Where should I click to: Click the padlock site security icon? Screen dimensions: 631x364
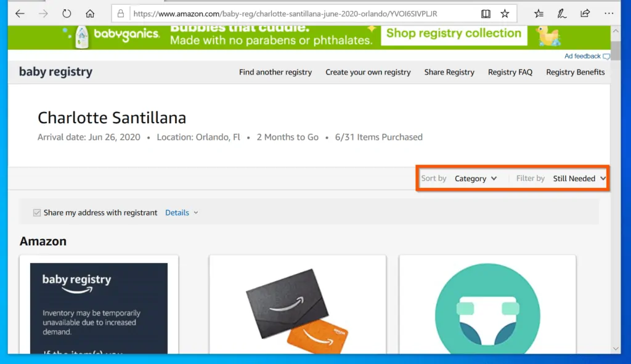(120, 14)
